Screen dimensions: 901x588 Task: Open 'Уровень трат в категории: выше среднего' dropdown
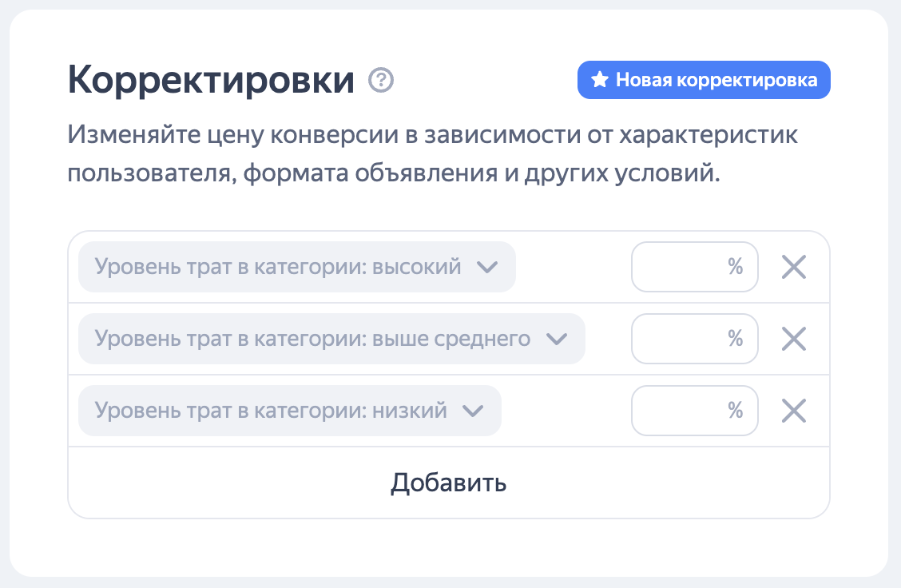pyautogui.click(x=312, y=339)
